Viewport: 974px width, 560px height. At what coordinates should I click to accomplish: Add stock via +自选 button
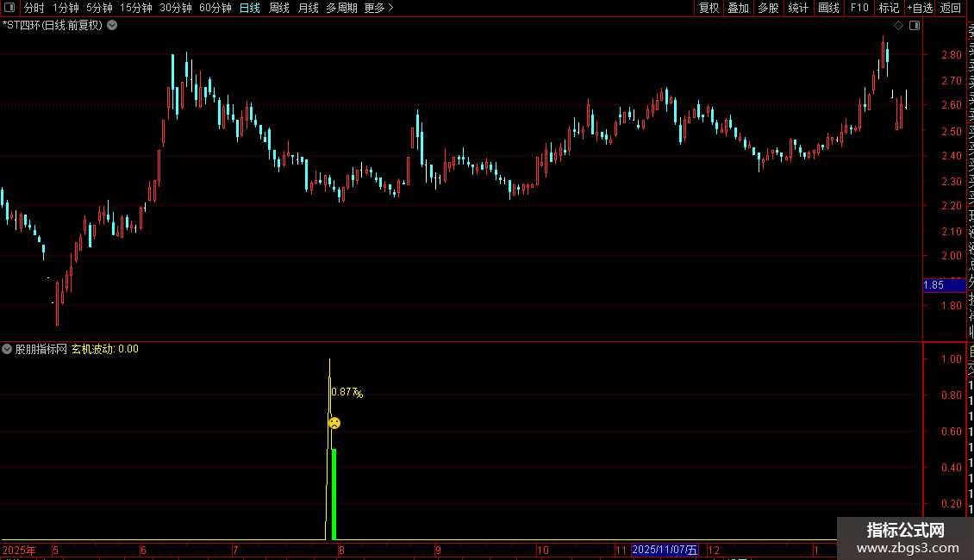[920, 8]
